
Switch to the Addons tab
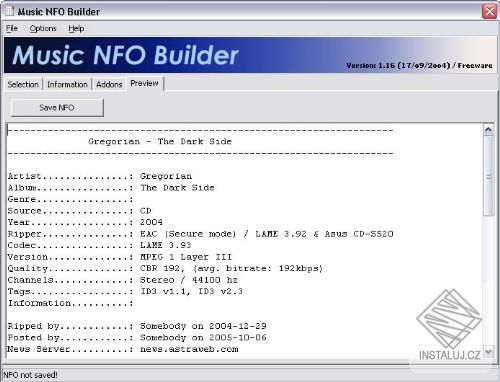pos(109,85)
